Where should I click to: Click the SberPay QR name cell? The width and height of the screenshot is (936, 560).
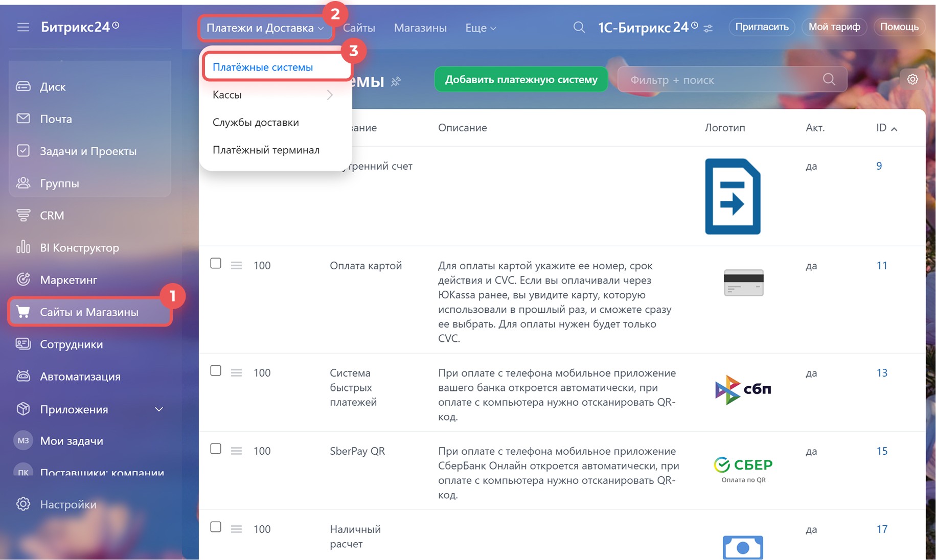pos(357,451)
